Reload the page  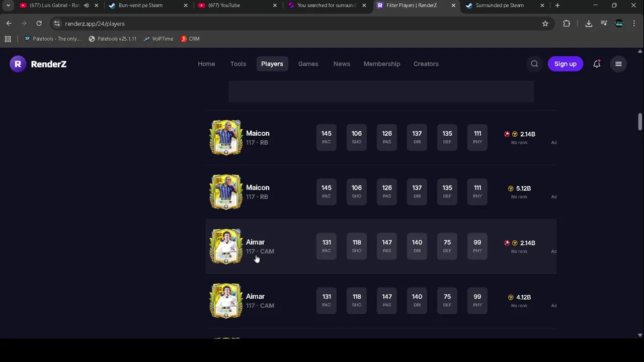(x=39, y=24)
